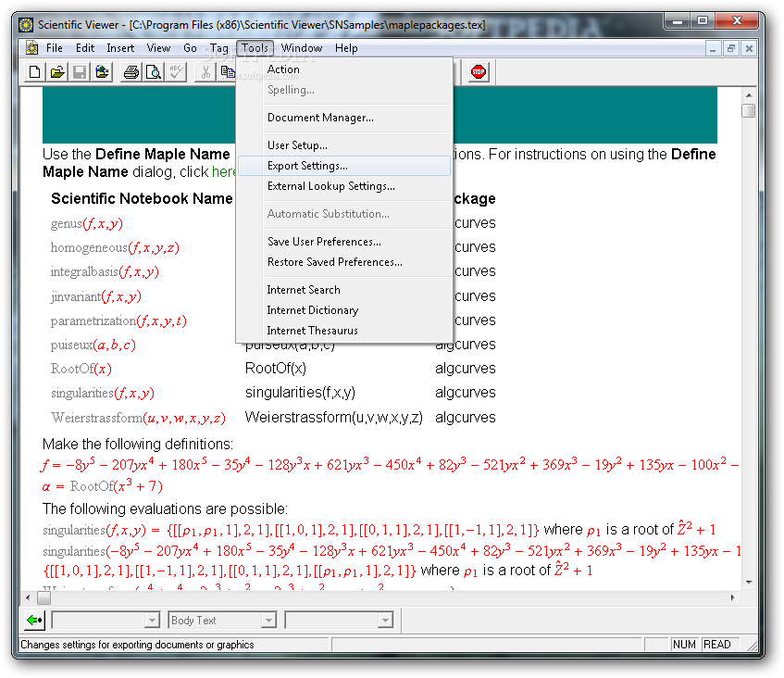
Task: Click the Open file folder icon
Action: coord(57,72)
